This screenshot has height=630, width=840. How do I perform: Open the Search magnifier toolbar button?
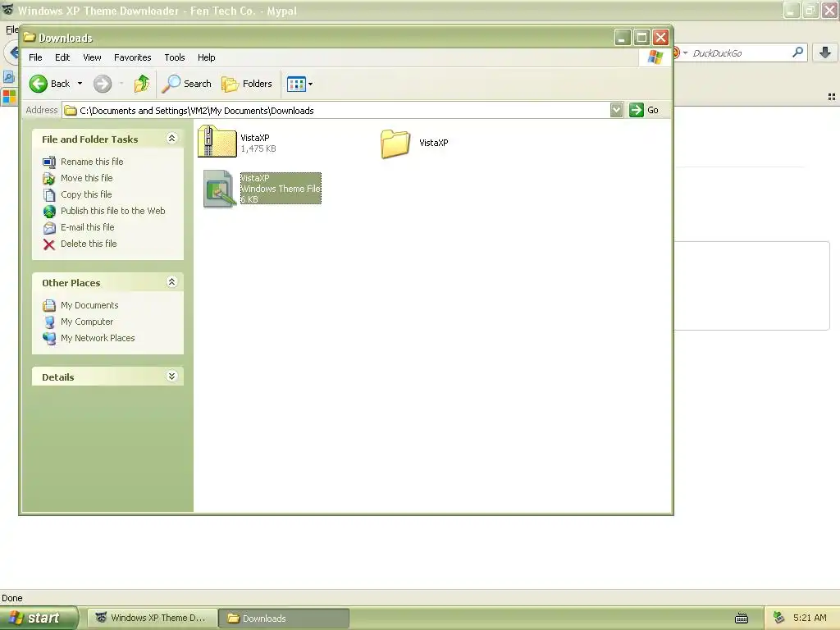point(186,84)
